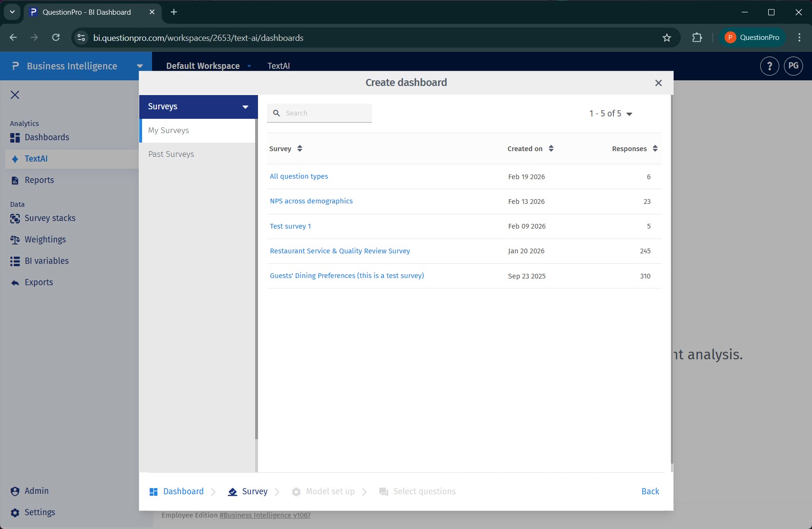This screenshot has height=529, width=812.
Task: Click the PG user avatar
Action: click(793, 66)
